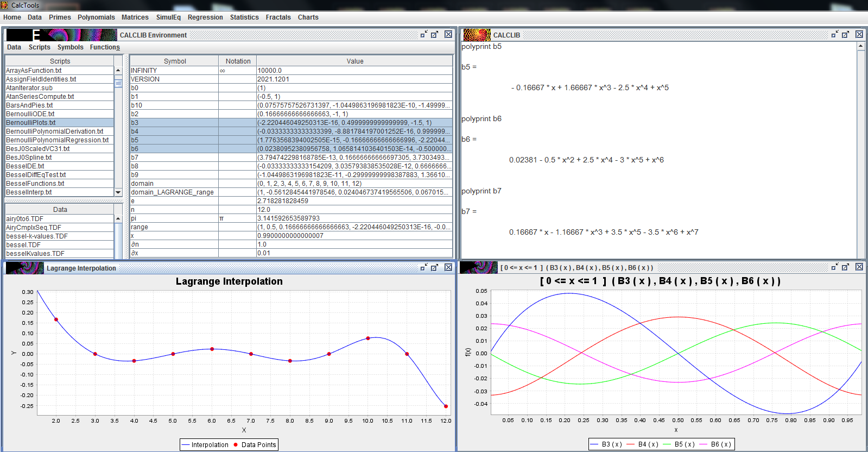This screenshot has height=452, width=868.
Task: Select the VERSION symbol row
Action: [292, 79]
